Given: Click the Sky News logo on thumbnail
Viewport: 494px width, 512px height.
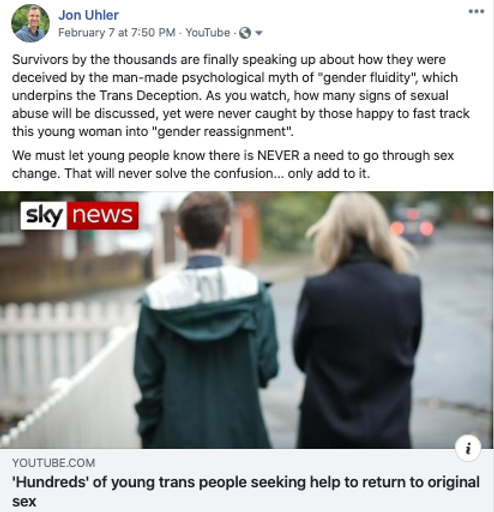Looking at the screenshot, I should [x=79, y=215].
